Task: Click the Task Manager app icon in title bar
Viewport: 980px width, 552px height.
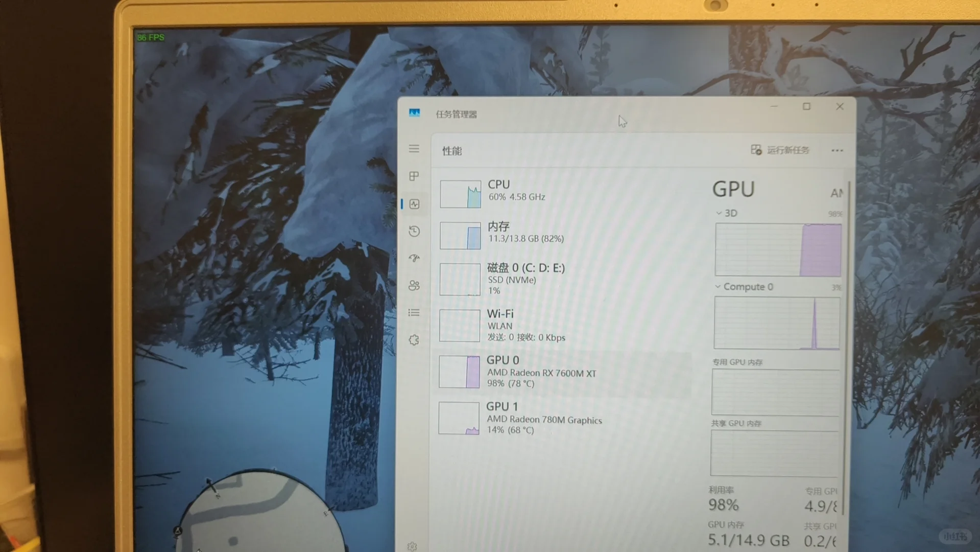Action: pos(414,113)
